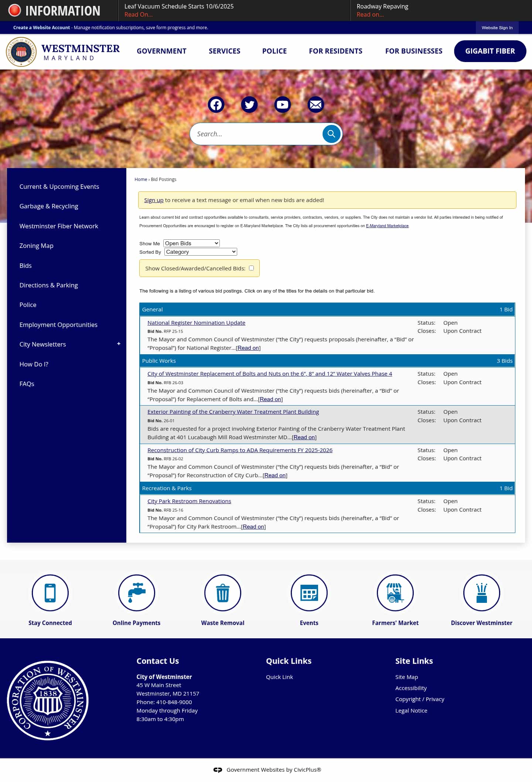The image size is (532, 782).
Task: Click Create a Website Account link
Action: 41,28
